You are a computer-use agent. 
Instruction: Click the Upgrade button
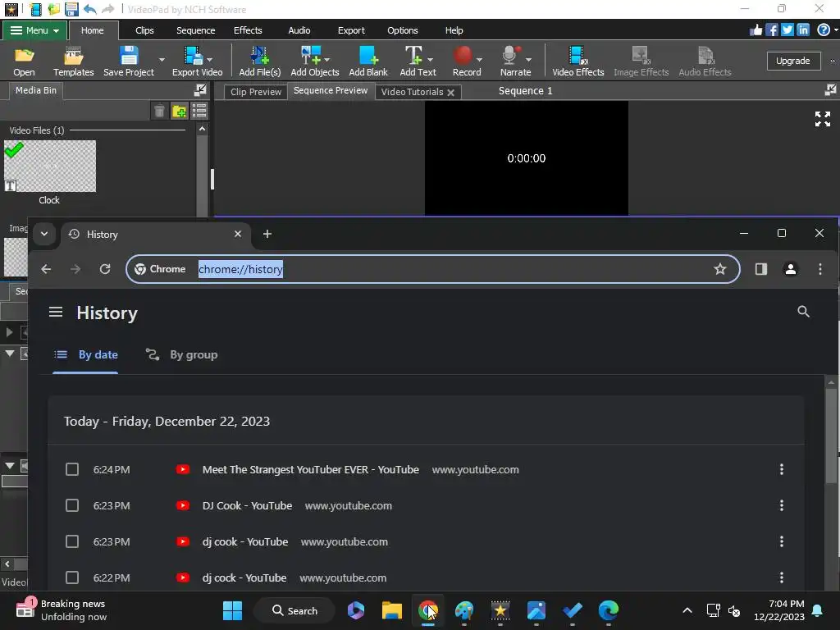[x=793, y=61]
